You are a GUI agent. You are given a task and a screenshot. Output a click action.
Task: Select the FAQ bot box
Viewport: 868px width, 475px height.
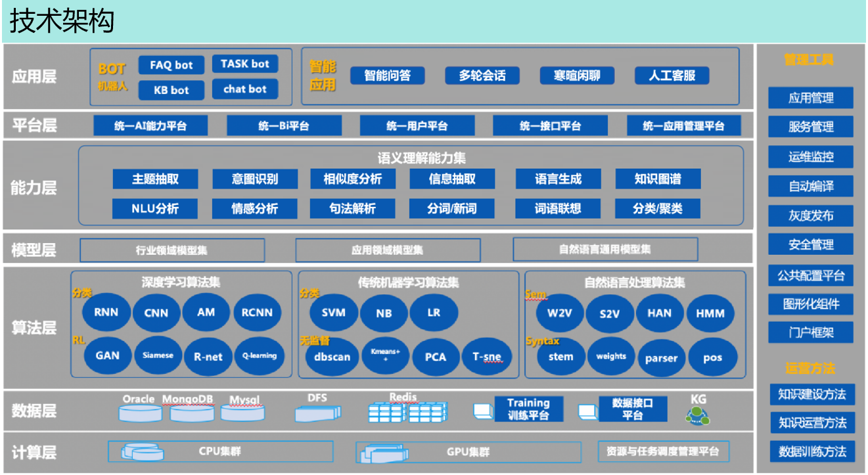[x=171, y=65]
